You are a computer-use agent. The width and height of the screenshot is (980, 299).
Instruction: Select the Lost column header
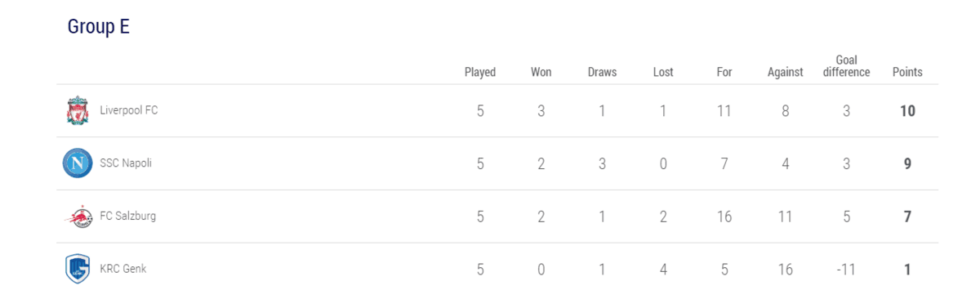tap(663, 72)
